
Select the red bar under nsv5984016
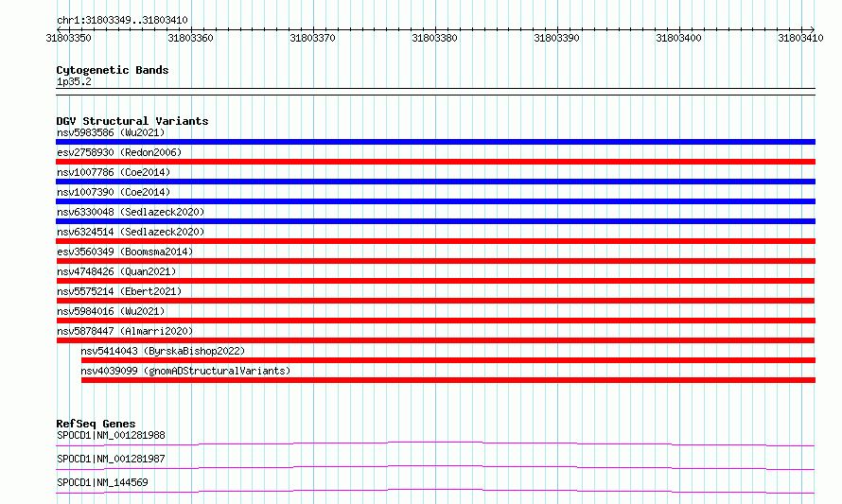click(435, 321)
